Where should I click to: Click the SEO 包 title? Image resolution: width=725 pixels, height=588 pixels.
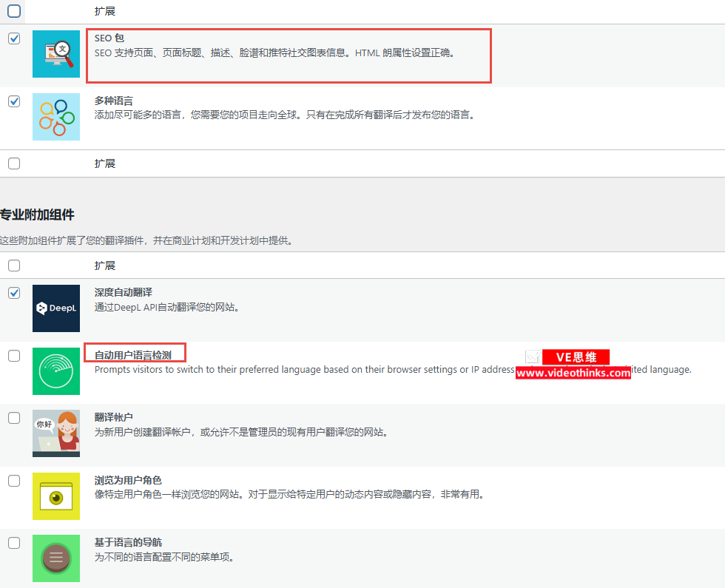[x=109, y=38]
